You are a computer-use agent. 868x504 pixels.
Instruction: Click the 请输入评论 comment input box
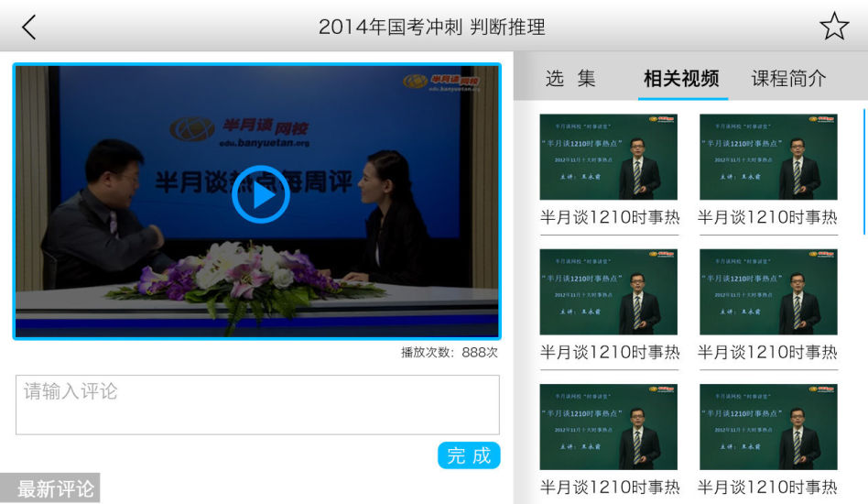257,404
